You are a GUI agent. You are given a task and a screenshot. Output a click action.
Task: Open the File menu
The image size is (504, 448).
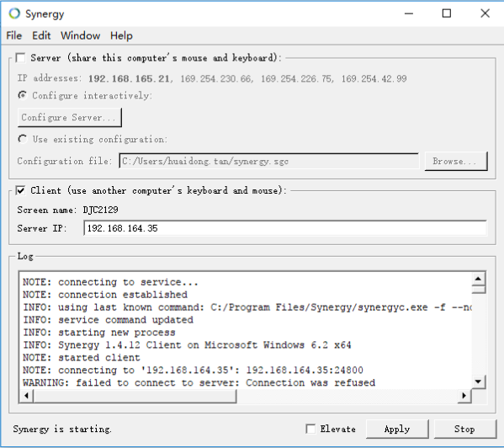(x=13, y=35)
